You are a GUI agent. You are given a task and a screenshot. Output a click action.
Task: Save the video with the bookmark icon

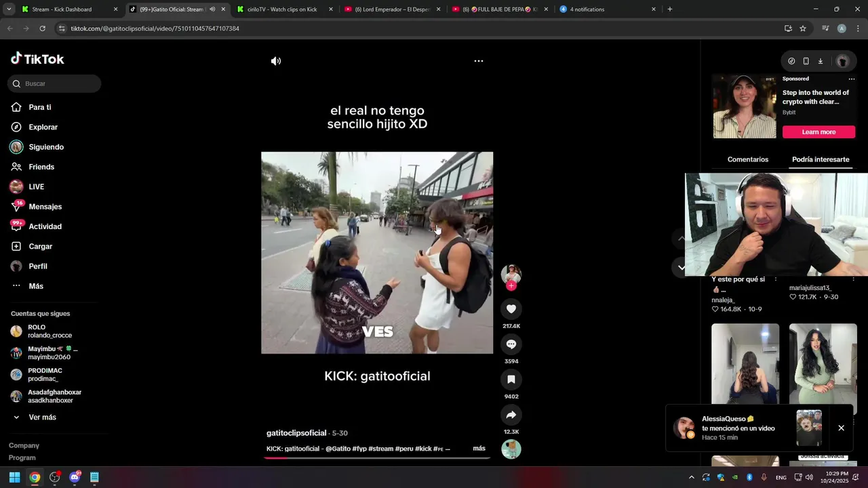coord(511,380)
